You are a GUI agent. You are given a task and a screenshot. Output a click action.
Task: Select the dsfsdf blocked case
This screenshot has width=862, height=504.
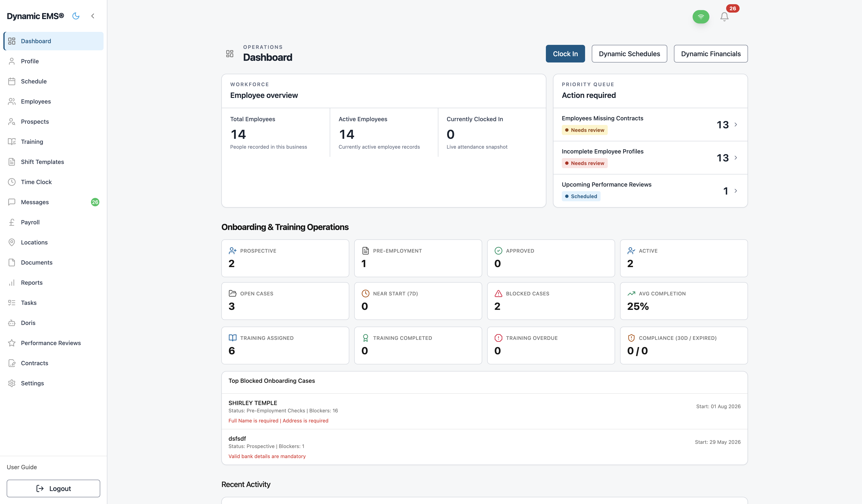[484, 447]
